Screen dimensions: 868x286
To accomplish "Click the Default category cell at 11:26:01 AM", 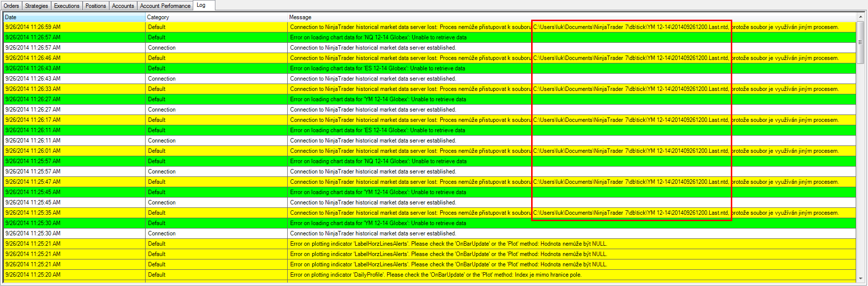I will (x=216, y=151).
